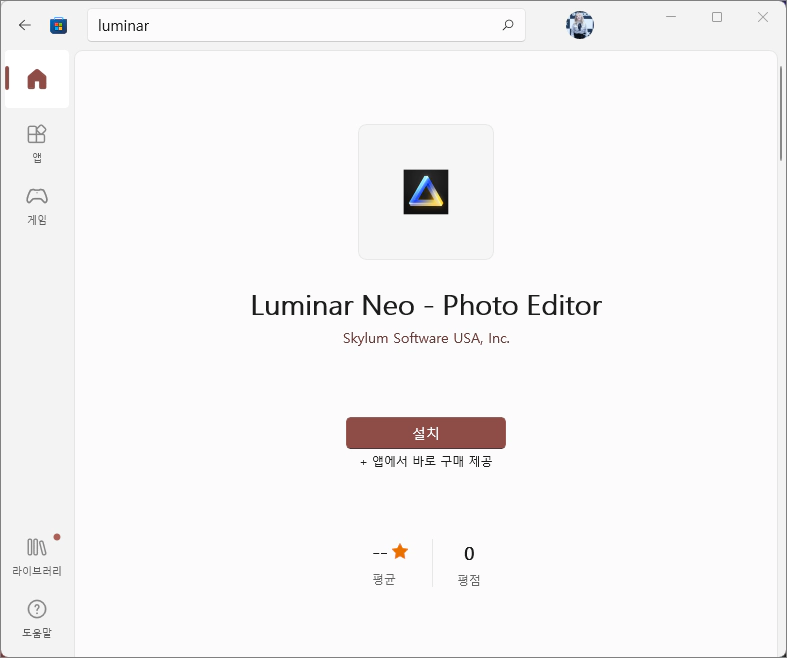Image resolution: width=787 pixels, height=658 pixels.
Task: Minimize the Microsoft Store window
Action: coord(671,17)
